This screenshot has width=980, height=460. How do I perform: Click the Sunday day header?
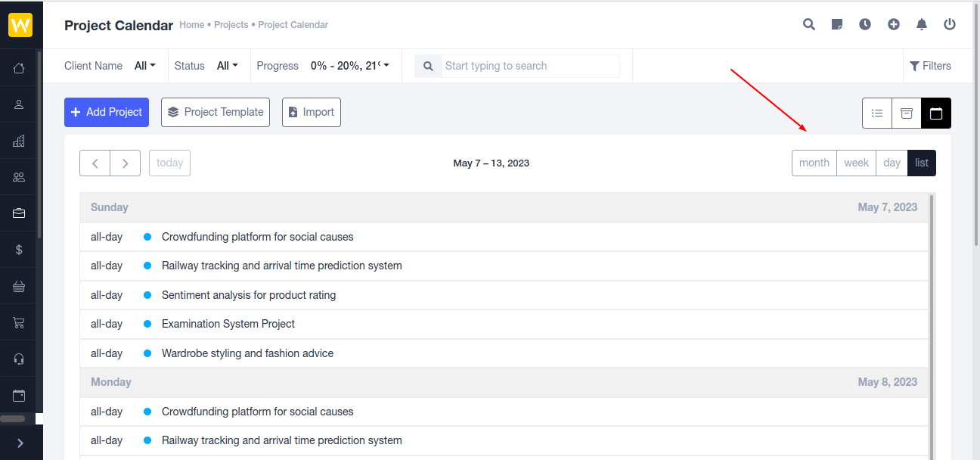point(110,207)
